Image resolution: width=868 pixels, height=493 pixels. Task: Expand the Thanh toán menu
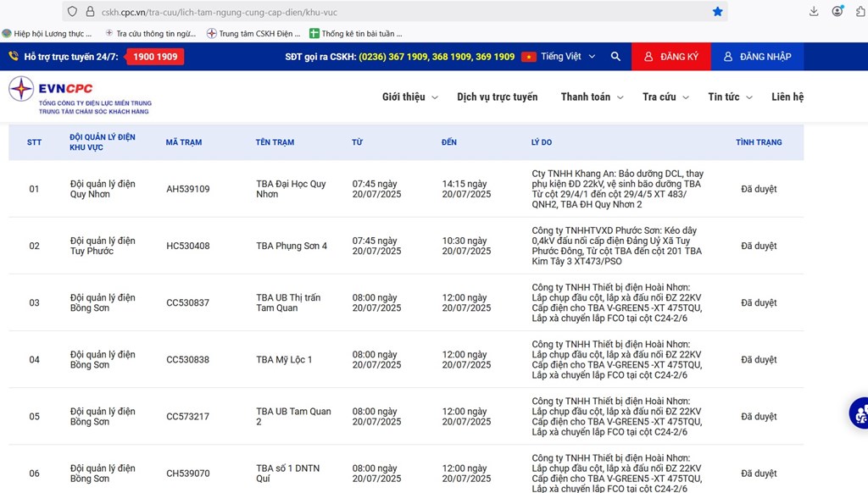coord(593,97)
